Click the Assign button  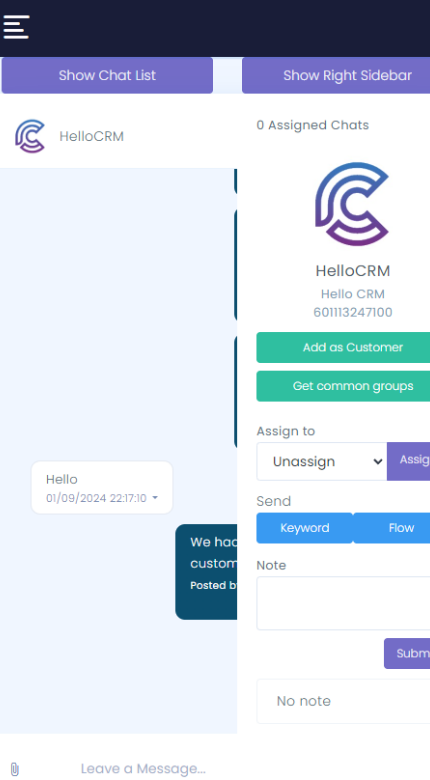point(409,462)
